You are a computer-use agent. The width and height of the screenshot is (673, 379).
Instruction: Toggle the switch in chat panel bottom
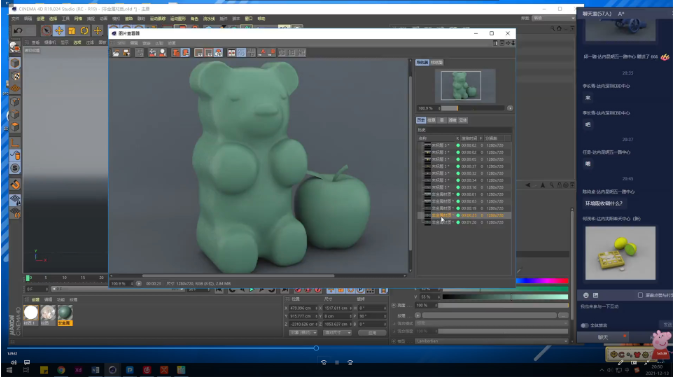coord(585,325)
